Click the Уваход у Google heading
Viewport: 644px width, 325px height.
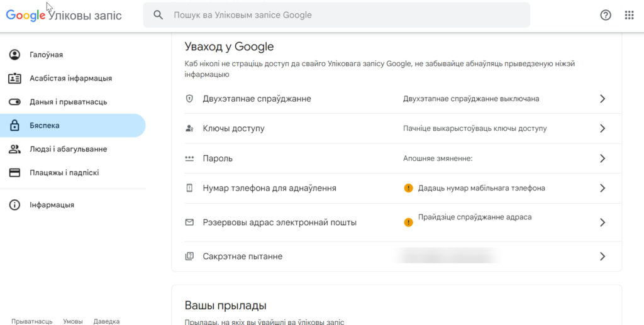229,47
